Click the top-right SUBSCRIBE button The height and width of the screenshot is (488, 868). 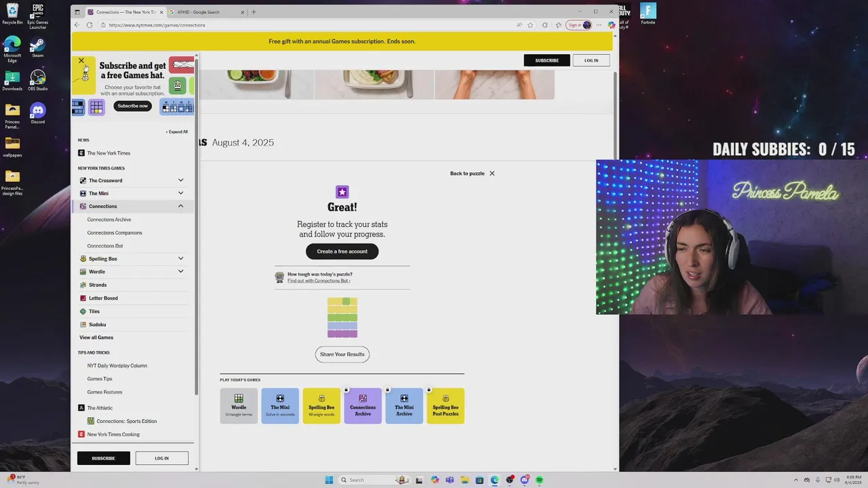click(547, 60)
